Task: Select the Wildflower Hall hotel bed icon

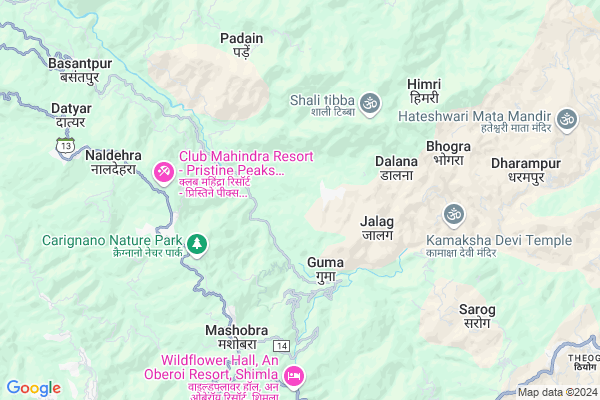Action: coord(294,377)
